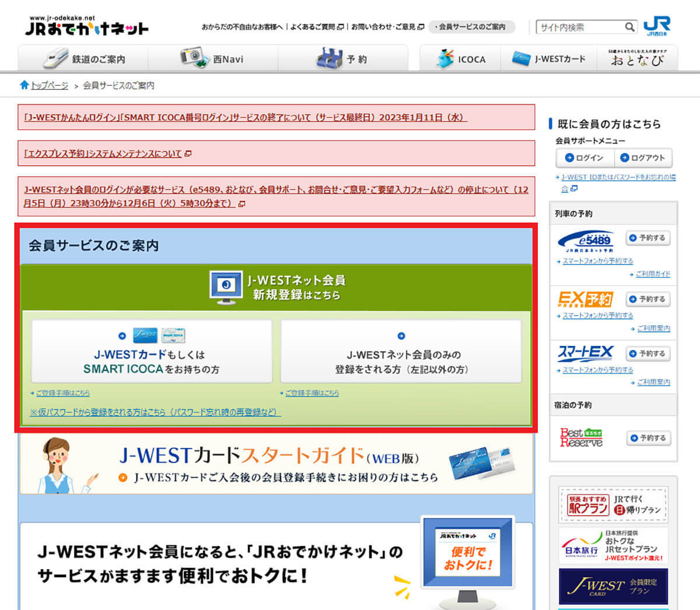
Task: Open the 予約 tab
Action: pos(342,59)
